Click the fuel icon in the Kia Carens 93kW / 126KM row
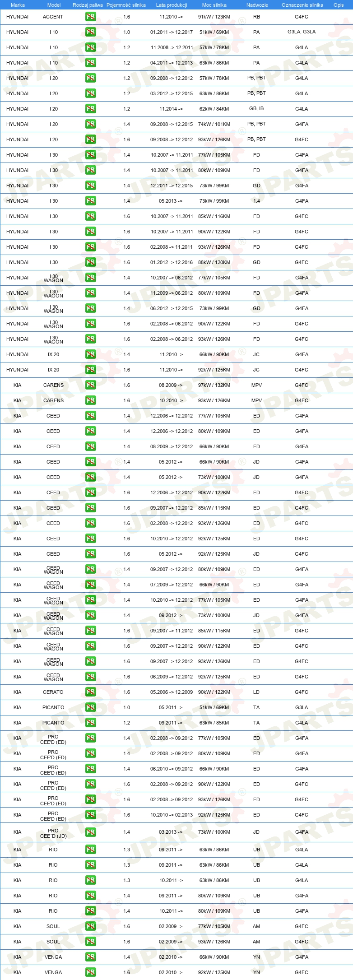The height and width of the screenshot is (980, 353). (x=90, y=400)
